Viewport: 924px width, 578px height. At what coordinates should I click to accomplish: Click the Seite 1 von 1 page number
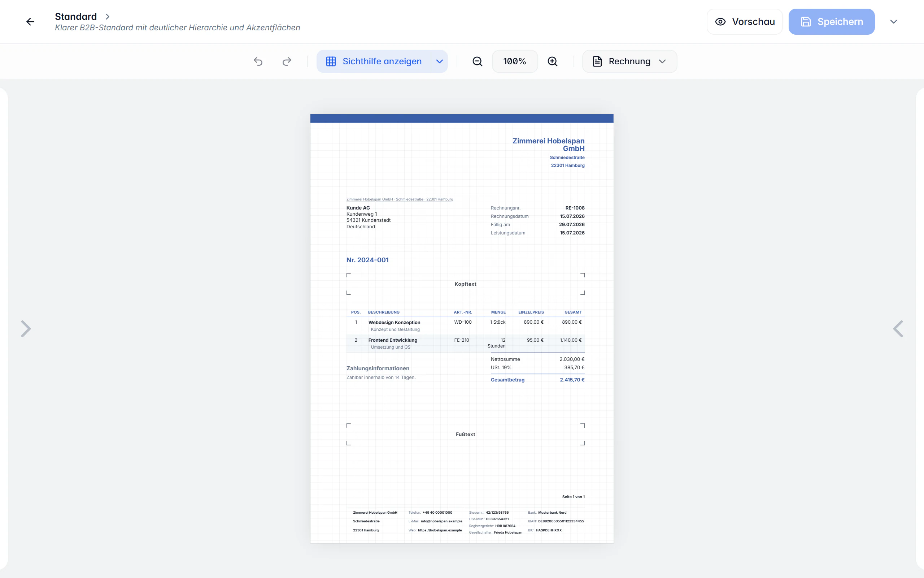pyautogui.click(x=573, y=497)
